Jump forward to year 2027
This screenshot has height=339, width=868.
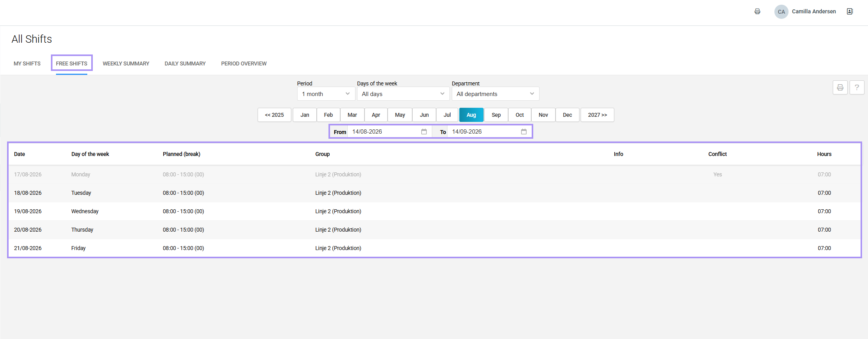(x=597, y=115)
